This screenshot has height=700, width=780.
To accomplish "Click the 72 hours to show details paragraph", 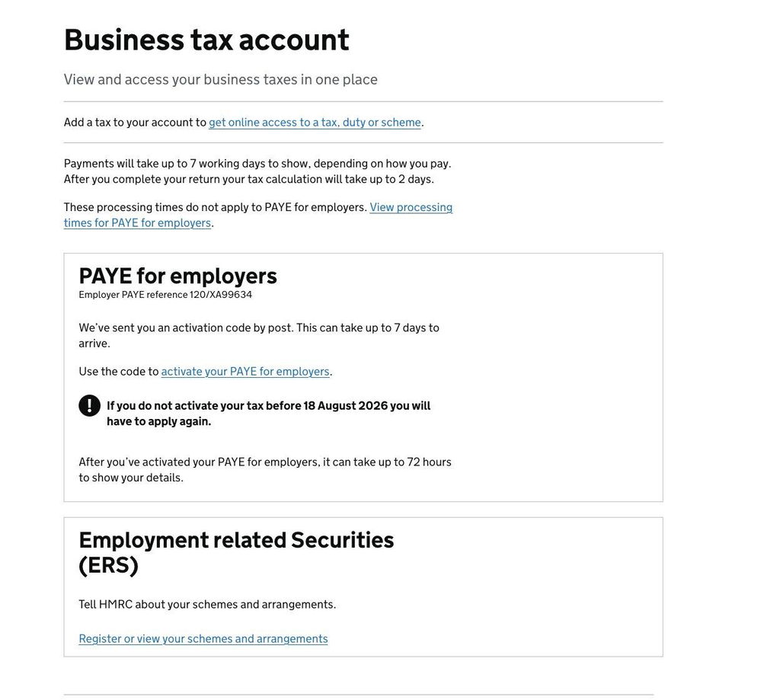I will 265,470.
